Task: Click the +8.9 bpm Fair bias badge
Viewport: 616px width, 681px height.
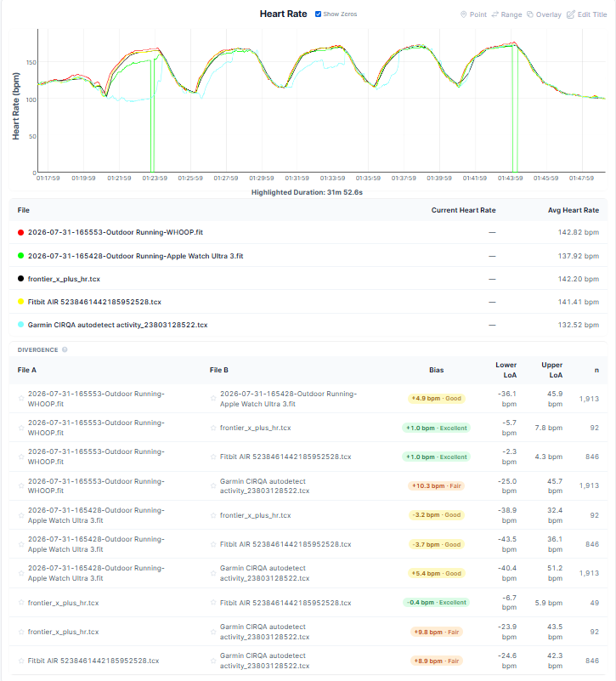Action: tap(436, 661)
